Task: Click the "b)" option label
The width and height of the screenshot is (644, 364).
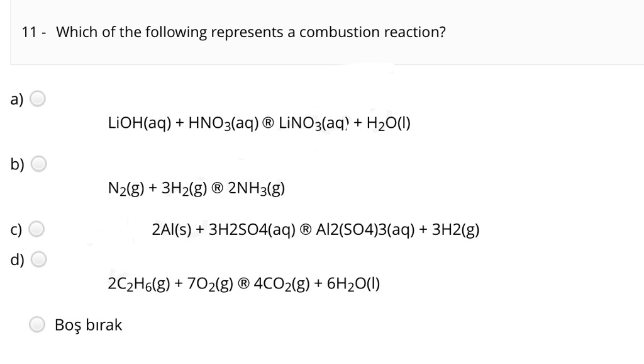Action: pos(16,164)
